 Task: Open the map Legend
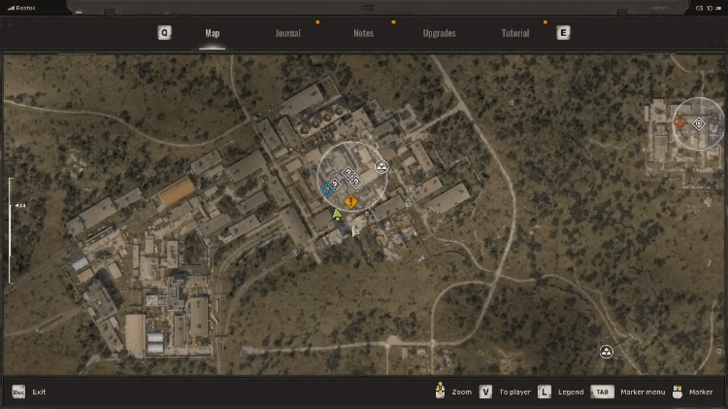pos(571,392)
